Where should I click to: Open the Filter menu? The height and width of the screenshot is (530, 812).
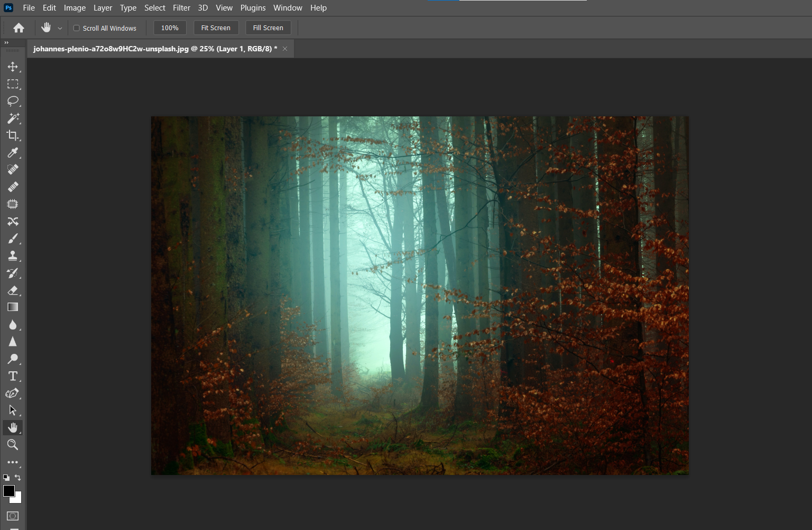tap(181, 8)
